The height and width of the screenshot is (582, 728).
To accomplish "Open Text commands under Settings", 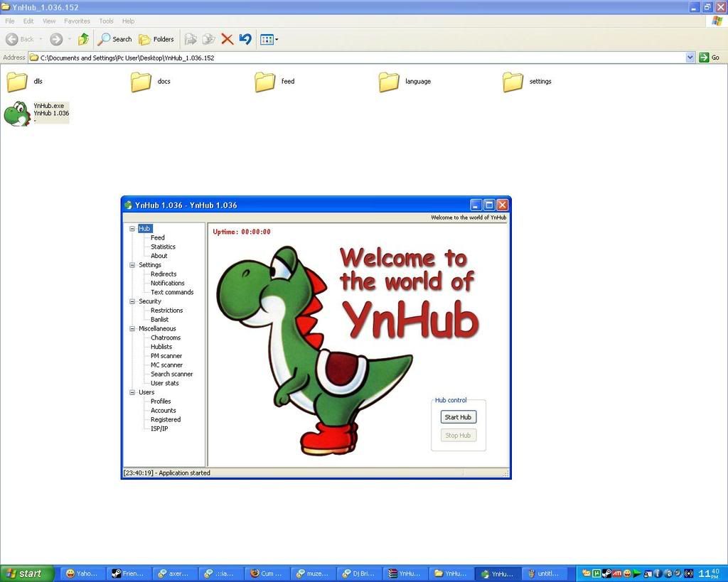I will 172,292.
